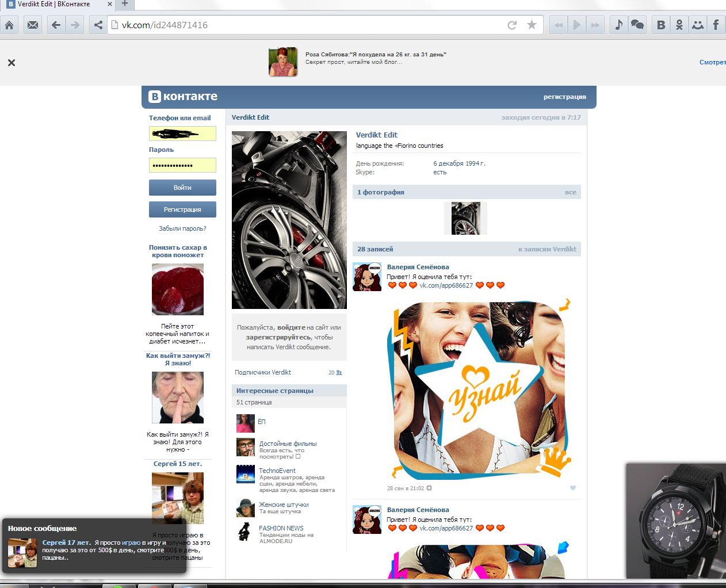Click the ВКонтакте logo in header
Screen dimensions: 726x588
183,97
